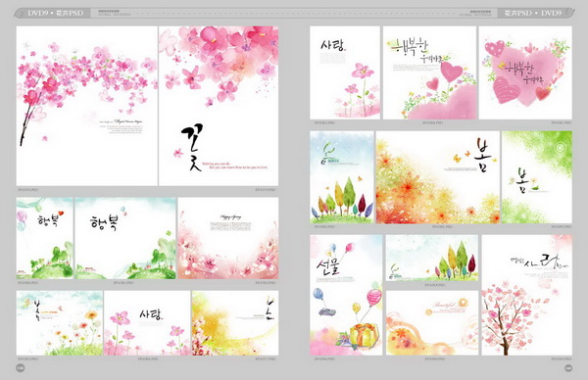Click the dotted pink heart in top-right card

point(495,49)
